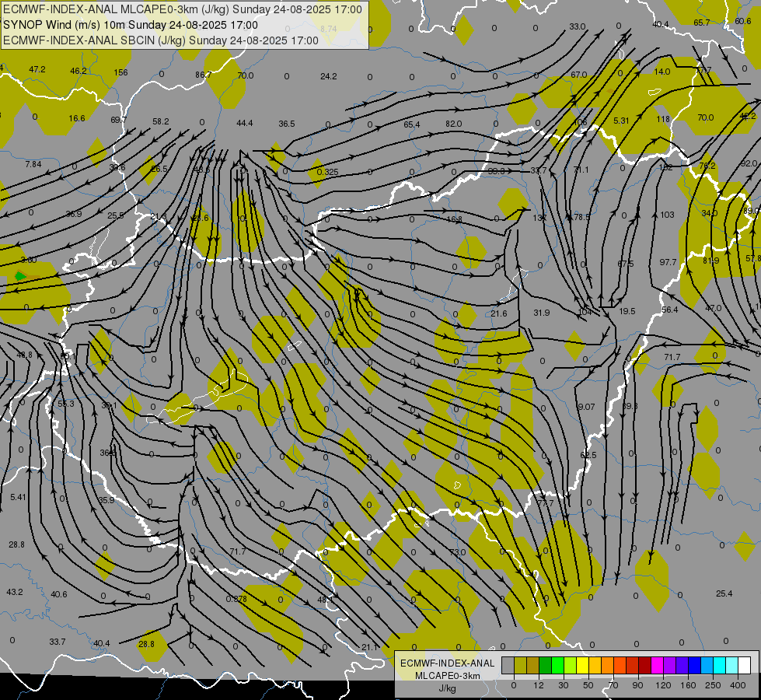The width and height of the screenshot is (761, 700).
Task: Click the '156' data value on the map
Action: (x=120, y=72)
